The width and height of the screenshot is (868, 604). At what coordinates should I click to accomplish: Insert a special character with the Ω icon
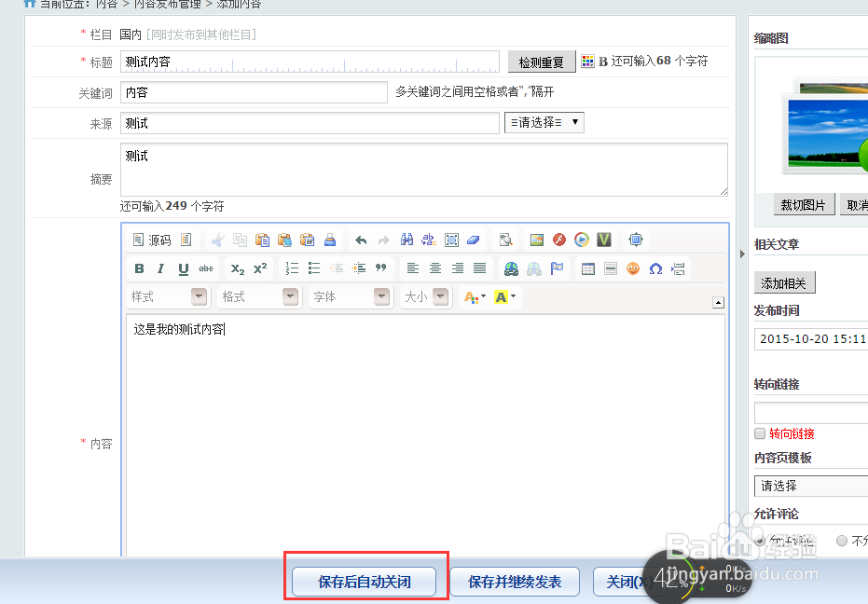pos(655,268)
